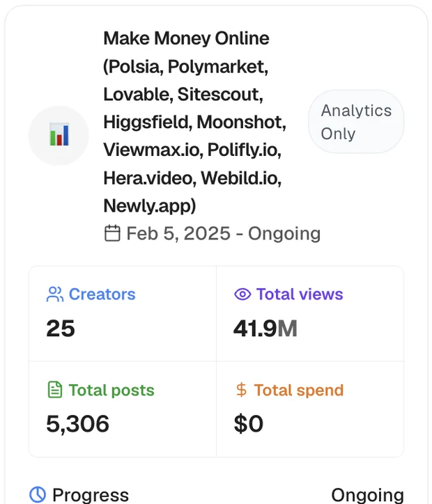Click the eye icon next to Total views
The height and width of the screenshot is (504, 432).
click(242, 294)
